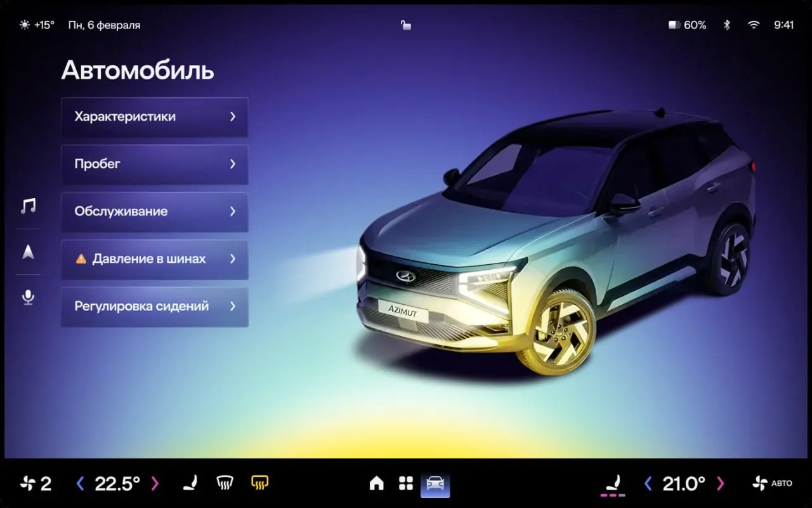This screenshot has width=812, height=508.
Task: Tap the car 3D model image
Action: click(x=555, y=241)
